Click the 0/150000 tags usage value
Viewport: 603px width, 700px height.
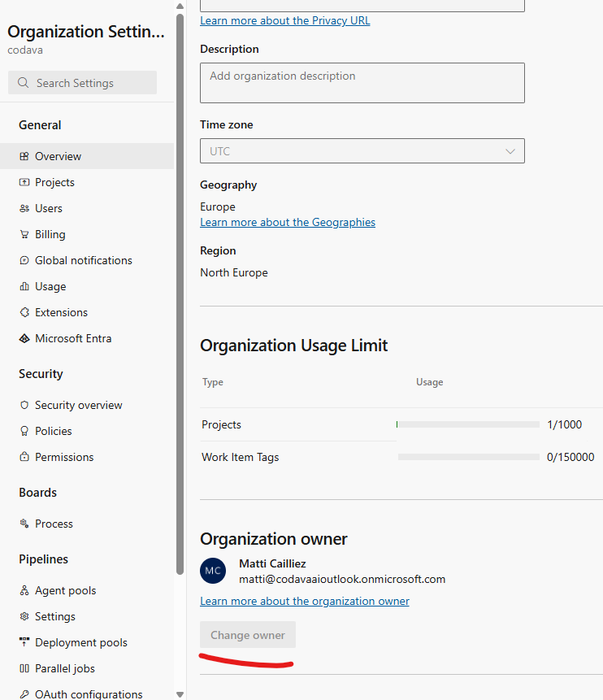tap(570, 457)
